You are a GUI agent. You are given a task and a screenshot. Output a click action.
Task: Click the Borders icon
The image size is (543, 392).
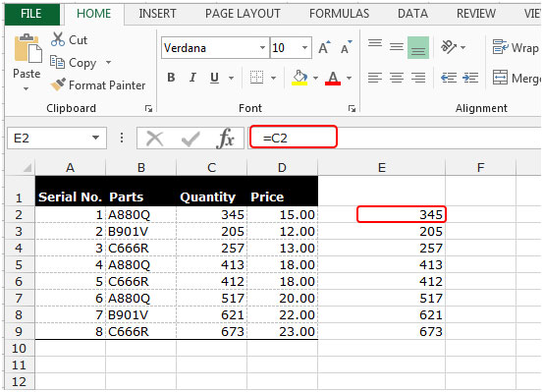256,78
